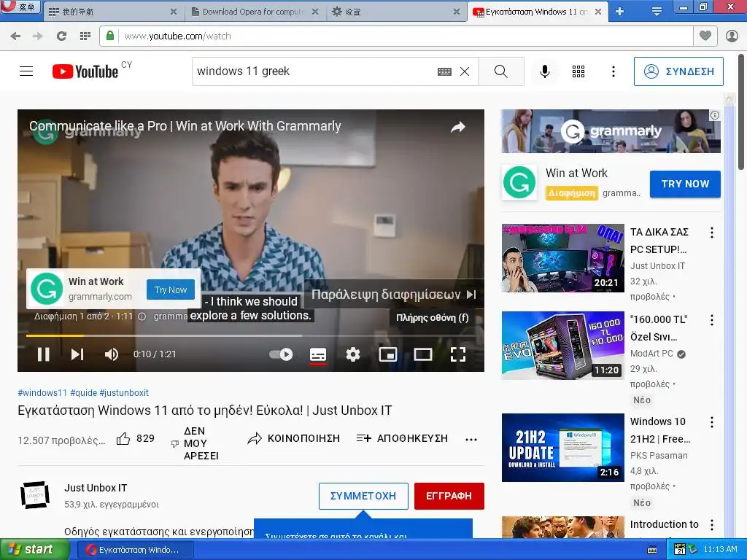Click the ad info icon beside 1:11
Screen dimensions: 747x560
pos(142,316)
